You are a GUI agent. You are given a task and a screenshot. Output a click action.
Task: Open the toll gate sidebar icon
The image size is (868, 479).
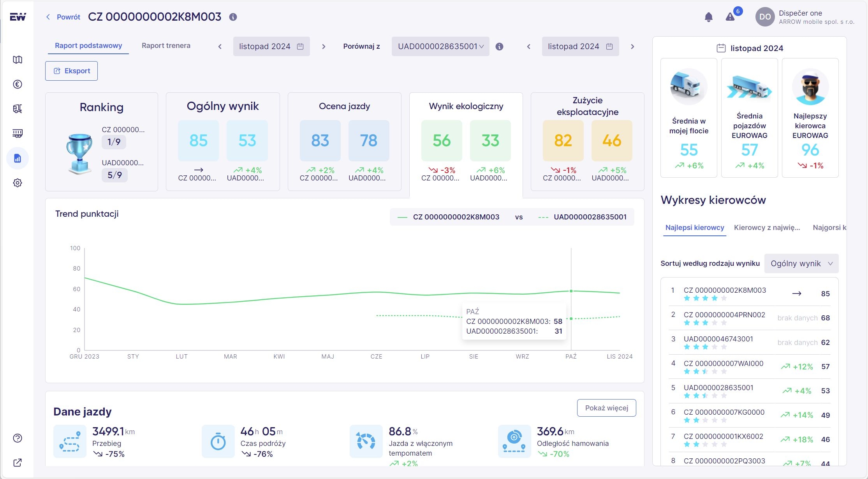tap(18, 134)
